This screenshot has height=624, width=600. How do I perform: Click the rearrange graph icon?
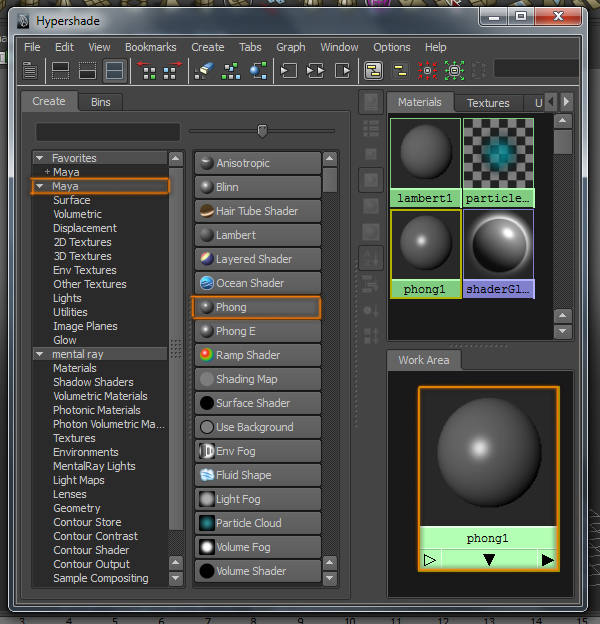[231, 71]
